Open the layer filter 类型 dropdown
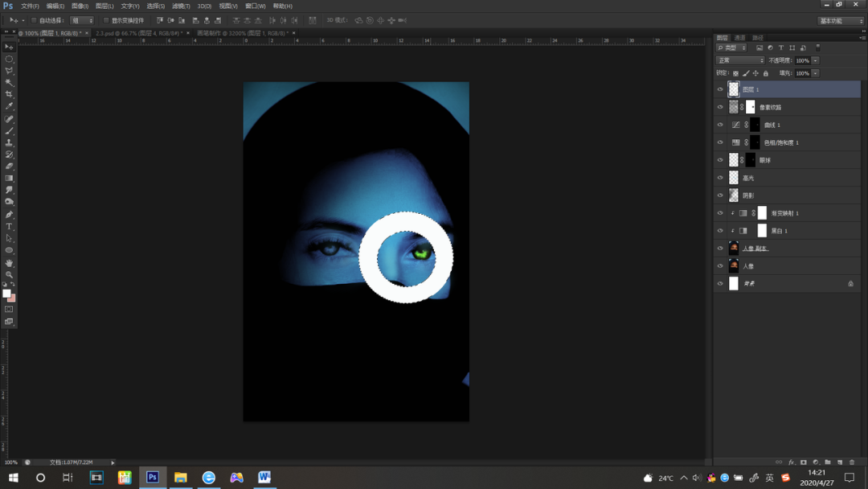This screenshot has width=868, height=489. [x=731, y=48]
